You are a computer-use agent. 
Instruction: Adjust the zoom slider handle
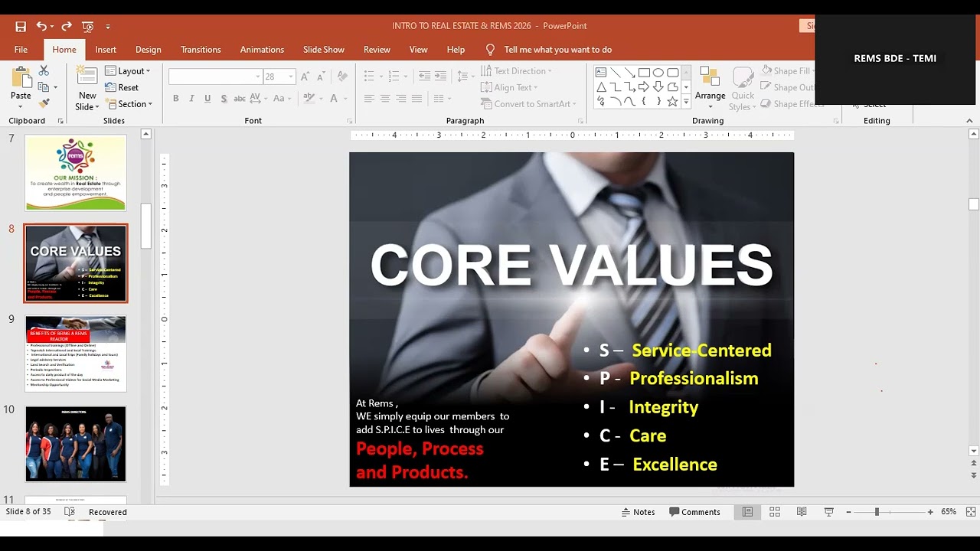click(877, 512)
